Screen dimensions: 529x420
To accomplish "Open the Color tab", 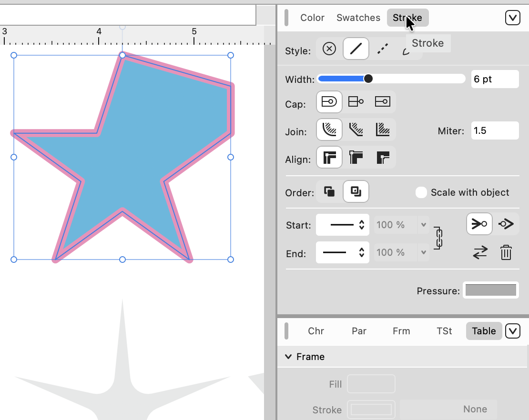I will 312,18.
